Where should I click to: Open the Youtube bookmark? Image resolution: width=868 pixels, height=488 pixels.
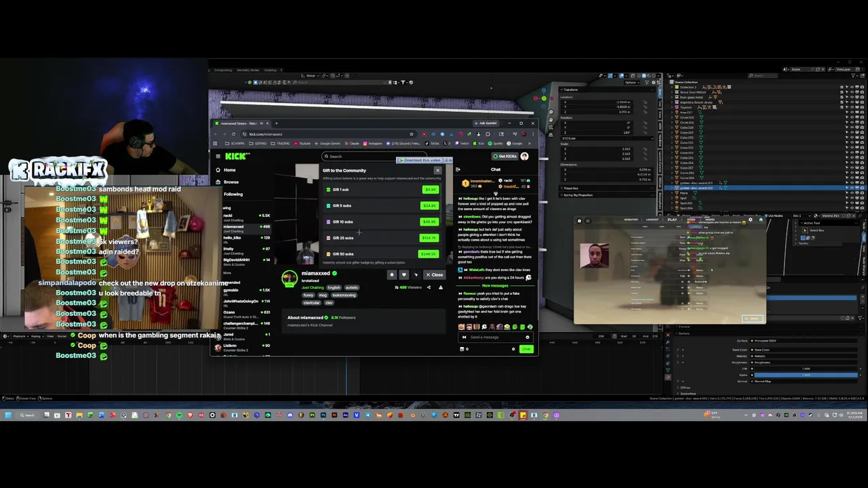(302, 144)
